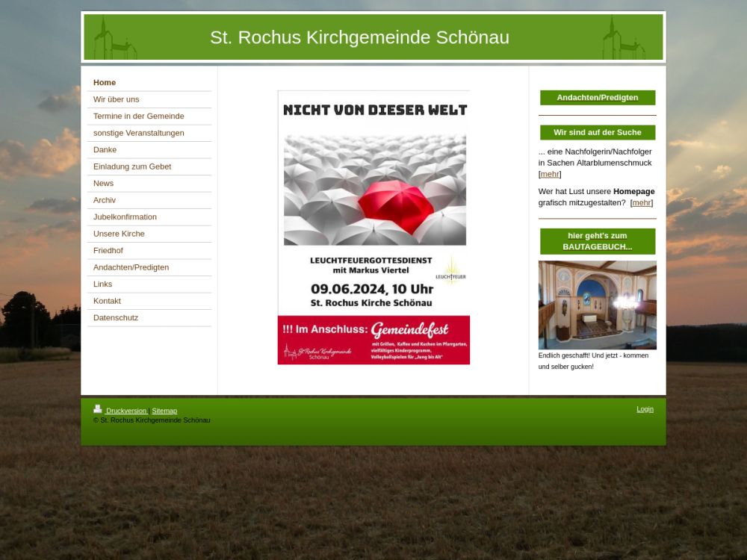The image size is (747, 560).
Task: Click the church logo in header right
Action: (622, 40)
